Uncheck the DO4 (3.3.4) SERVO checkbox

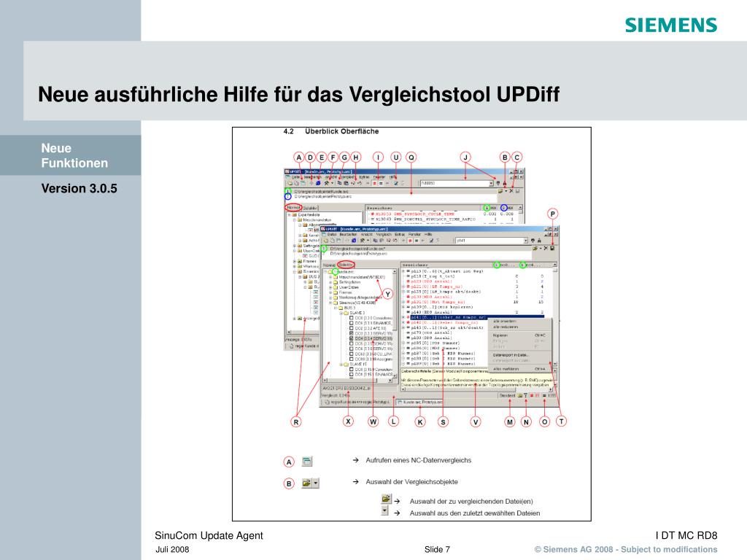coord(351,338)
